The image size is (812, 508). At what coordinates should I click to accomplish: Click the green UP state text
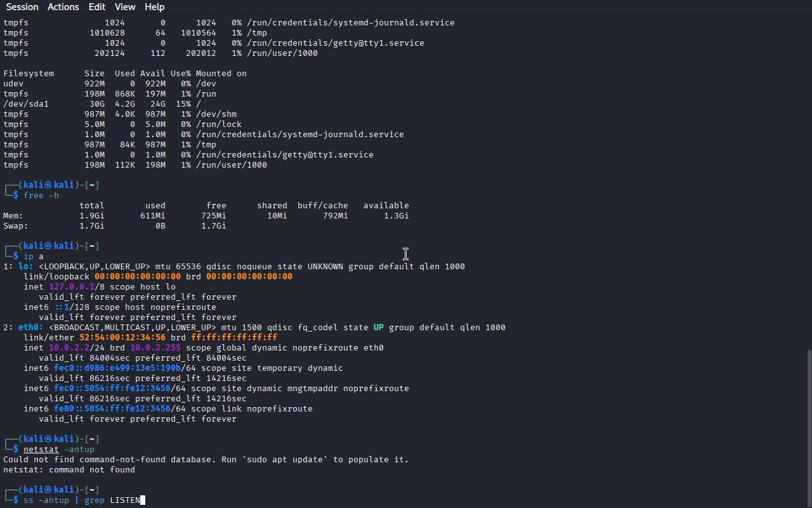(379, 328)
